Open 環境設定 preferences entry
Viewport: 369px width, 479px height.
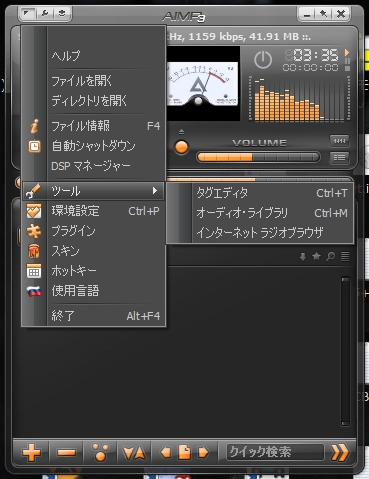[93, 211]
